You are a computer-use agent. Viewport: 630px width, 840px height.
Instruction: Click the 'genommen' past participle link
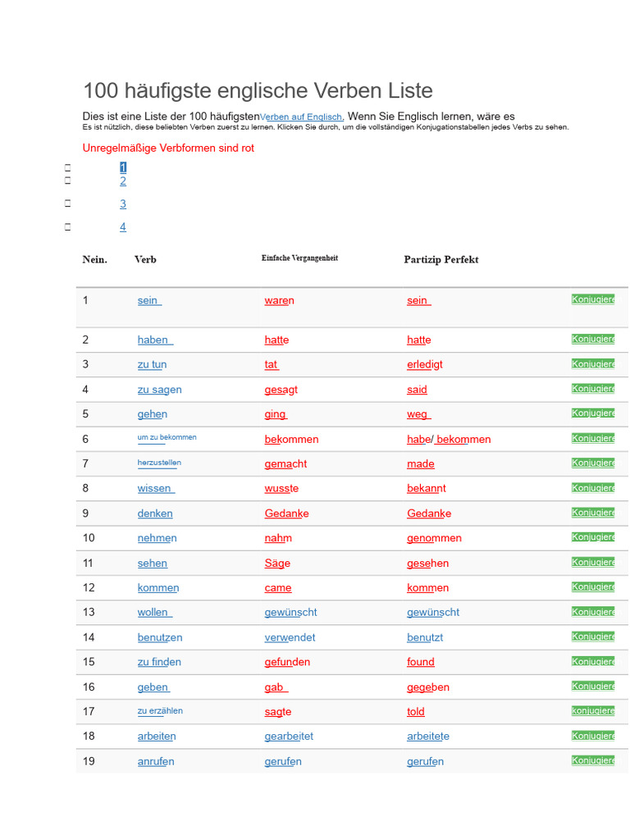434,538
